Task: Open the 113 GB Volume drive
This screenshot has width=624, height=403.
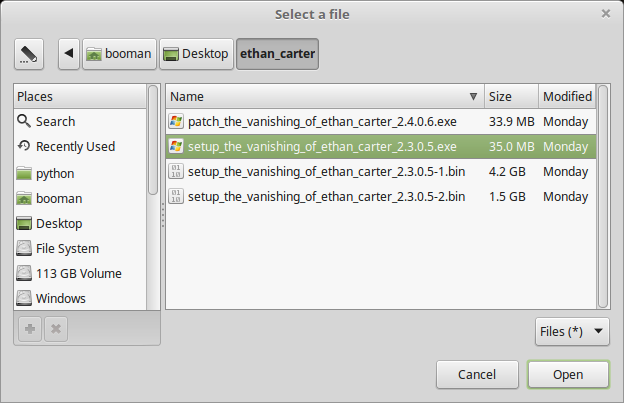Action: tap(80, 274)
